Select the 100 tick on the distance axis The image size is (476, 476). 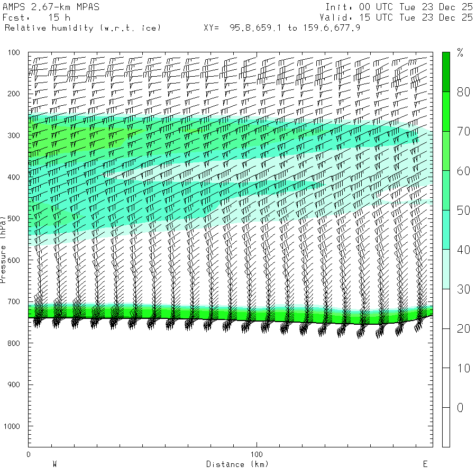(x=257, y=454)
